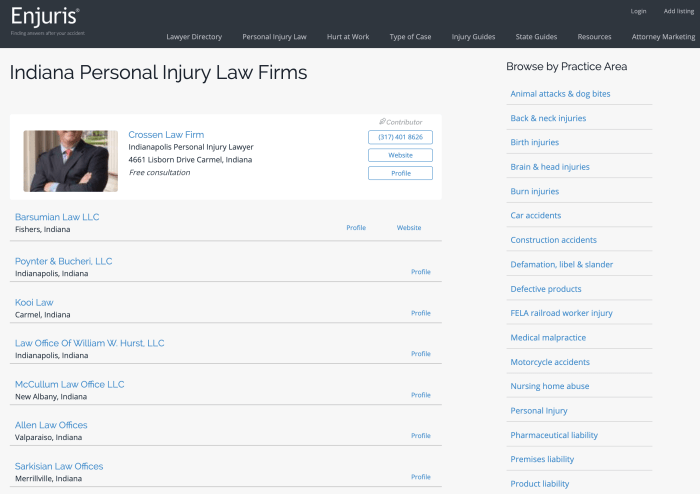Browse Birth injuries practice area
700x494 pixels.
[x=535, y=142]
